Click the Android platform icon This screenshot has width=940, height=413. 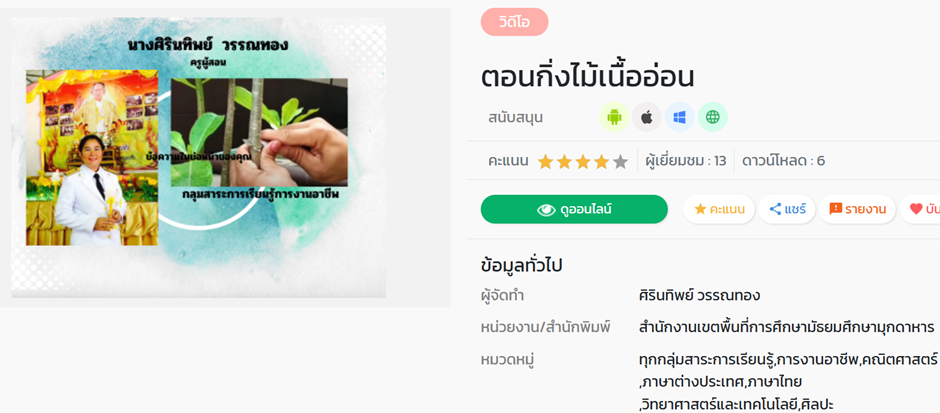click(614, 117)
